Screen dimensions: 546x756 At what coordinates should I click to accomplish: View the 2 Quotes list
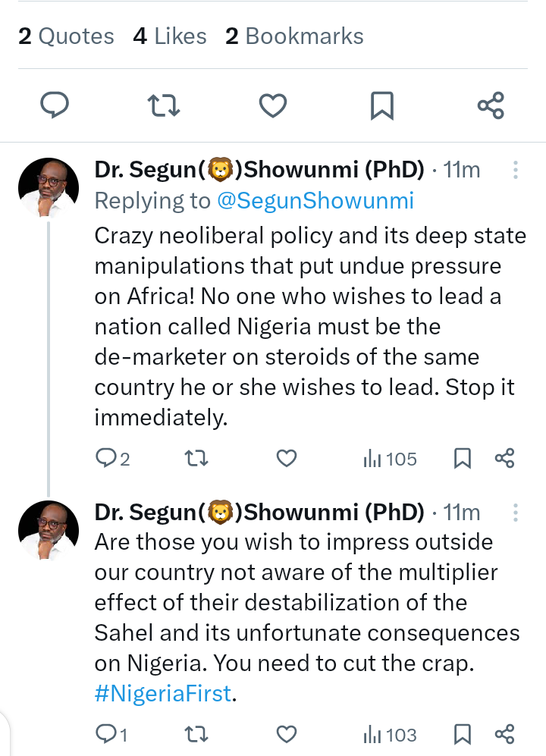(x=66, y=36)
